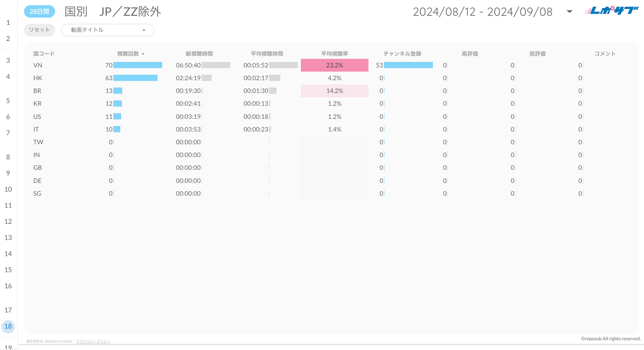644x350 pixels.
Task: Go to page 8 in sidebar
Action: pos(8,157)
